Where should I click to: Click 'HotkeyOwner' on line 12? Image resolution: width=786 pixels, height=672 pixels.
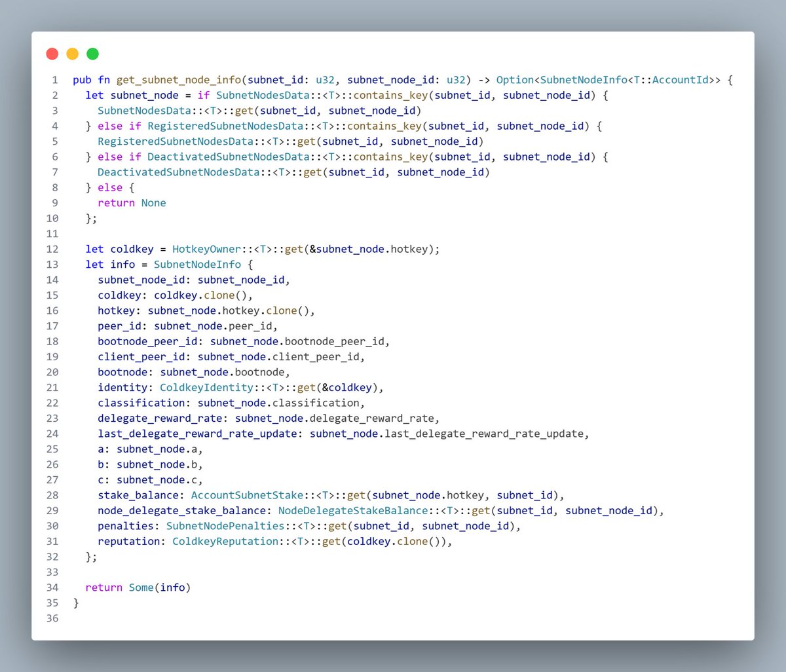pos(206,249)
